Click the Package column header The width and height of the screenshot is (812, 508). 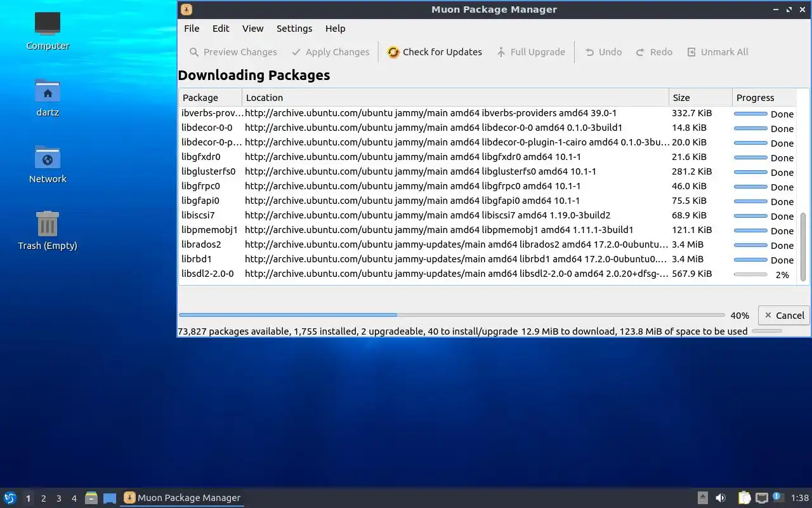pyautogui.click(x=211, y=98)
